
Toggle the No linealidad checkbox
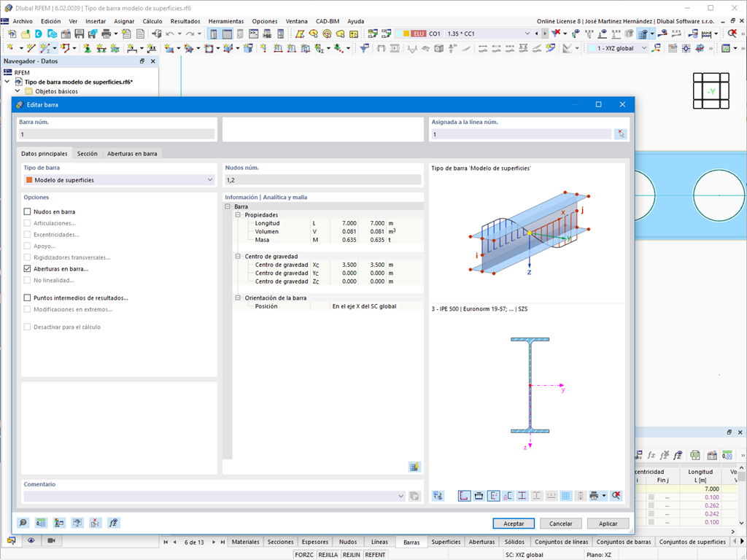pyautogui.click(x=27, y=280)
